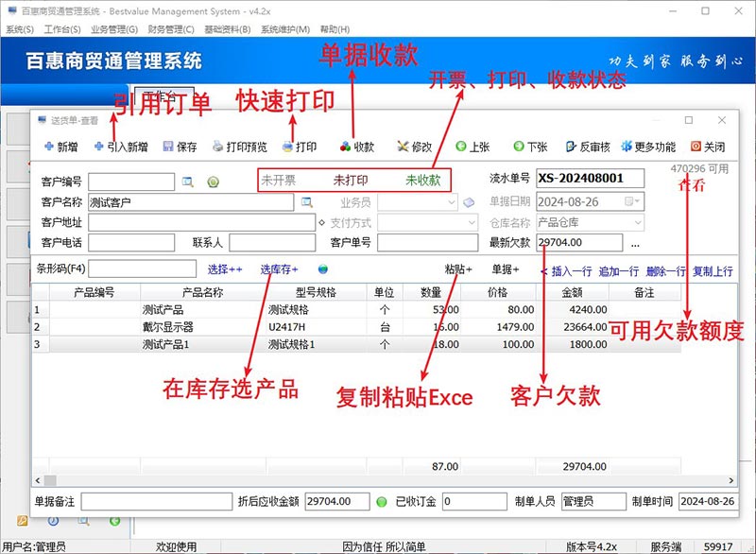Open 打印预览 print preview
The width and height of the screenshot is (756, 554).
coord(240,147)
